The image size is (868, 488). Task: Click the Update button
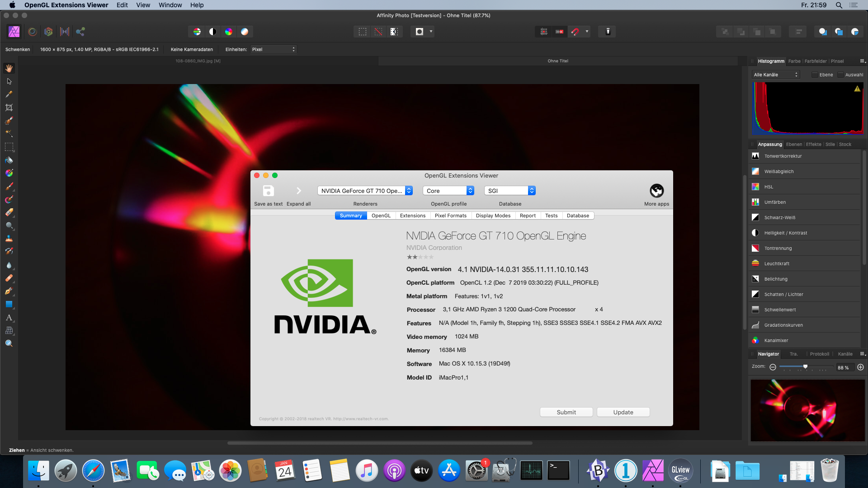pos(623,412)
